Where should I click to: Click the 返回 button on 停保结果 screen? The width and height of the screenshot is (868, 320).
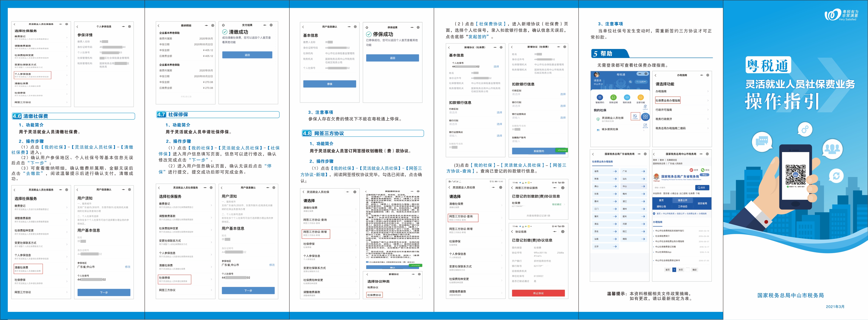(x=393, y=58)
